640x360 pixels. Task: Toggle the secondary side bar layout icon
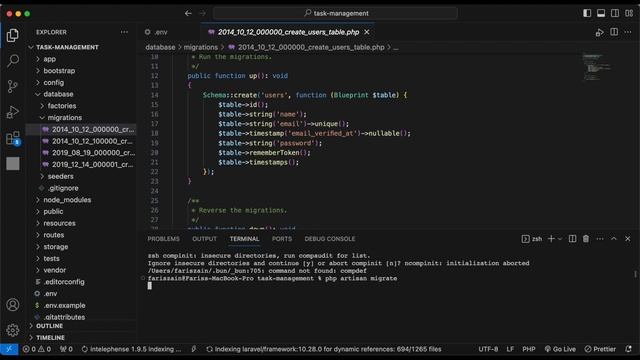(x=615, y=13)
